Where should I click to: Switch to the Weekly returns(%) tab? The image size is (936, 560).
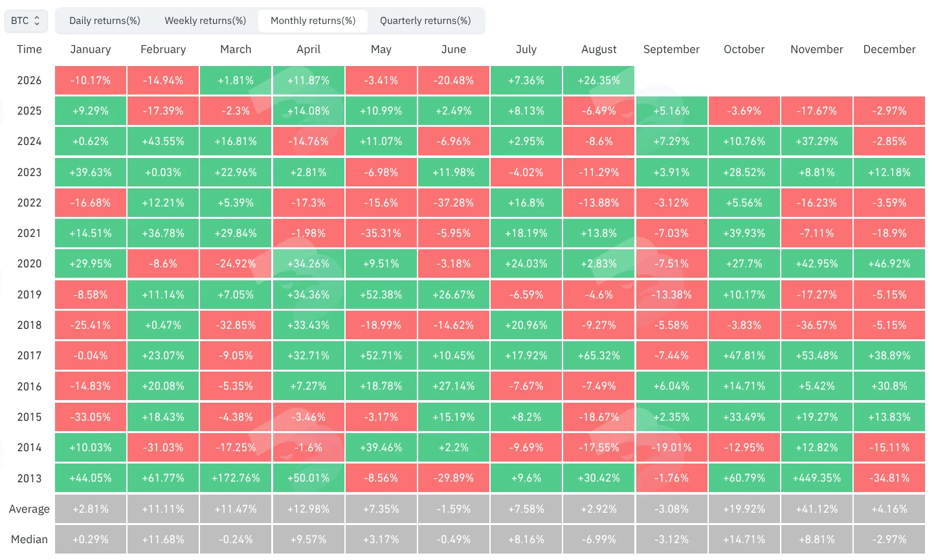click(x=205, y=21)
